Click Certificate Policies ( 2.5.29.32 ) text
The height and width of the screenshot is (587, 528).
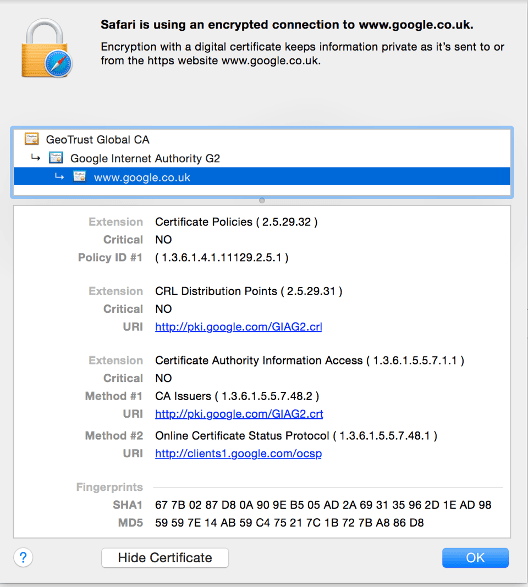(236, 222)
